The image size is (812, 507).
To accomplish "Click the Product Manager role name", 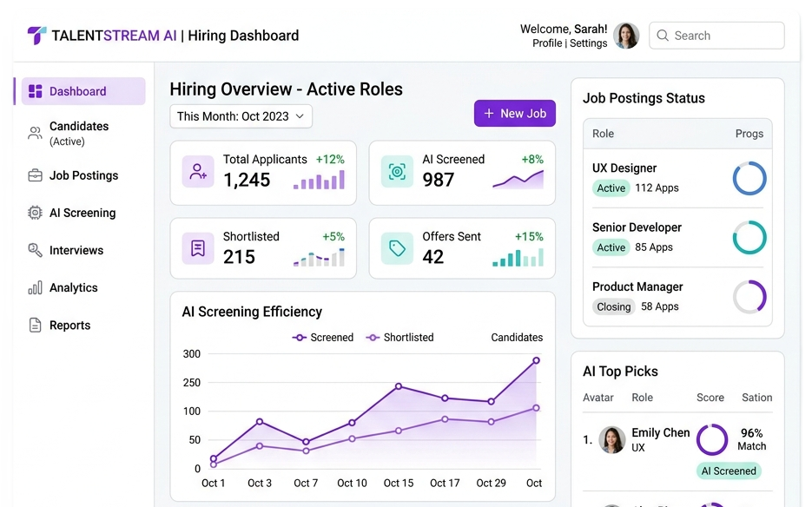I will click(x=637, y=286).
